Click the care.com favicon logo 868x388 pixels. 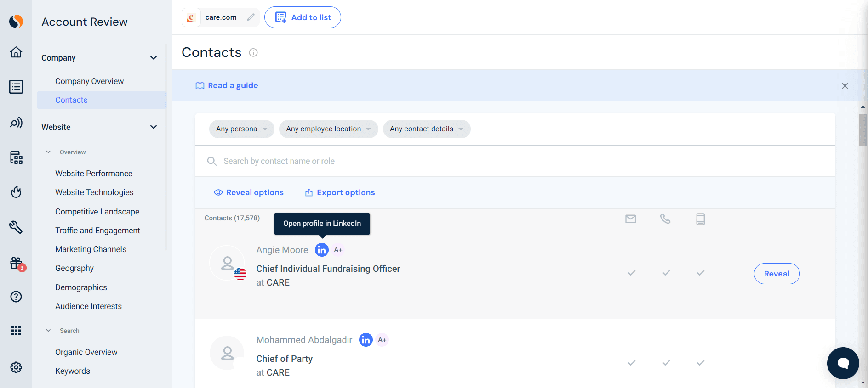191,17
